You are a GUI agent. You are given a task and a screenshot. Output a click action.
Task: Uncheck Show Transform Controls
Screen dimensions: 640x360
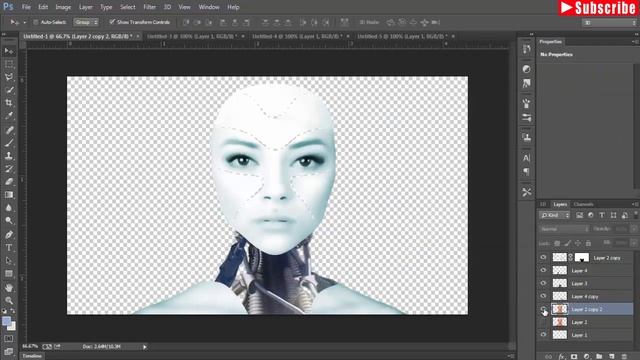click(112, 22)
